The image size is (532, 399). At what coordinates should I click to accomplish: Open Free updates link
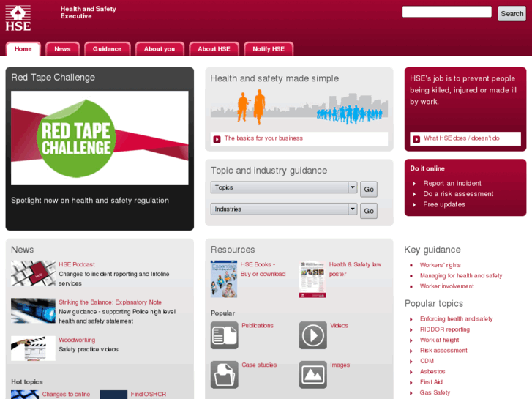point(444,204)
